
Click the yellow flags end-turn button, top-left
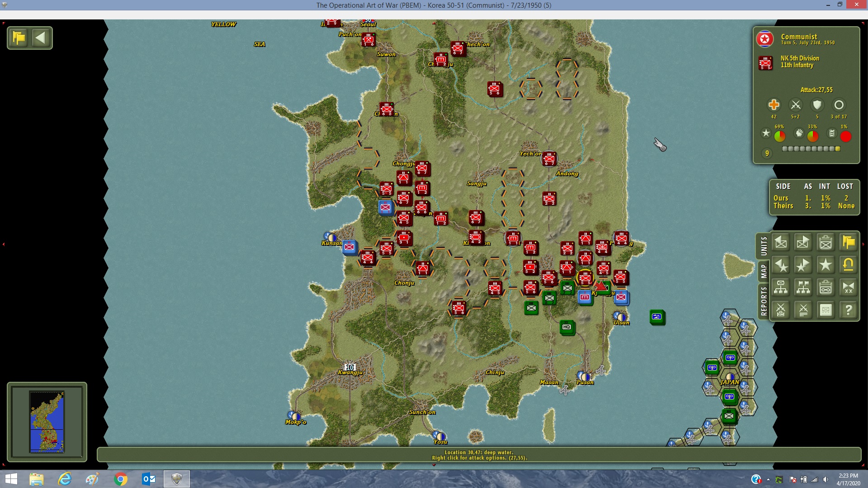(19, 38)
